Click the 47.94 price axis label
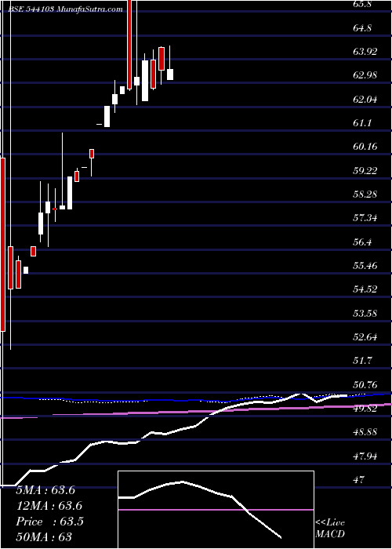Image resolution: width=392 pixels, height=549 pixels. (365, 456)
